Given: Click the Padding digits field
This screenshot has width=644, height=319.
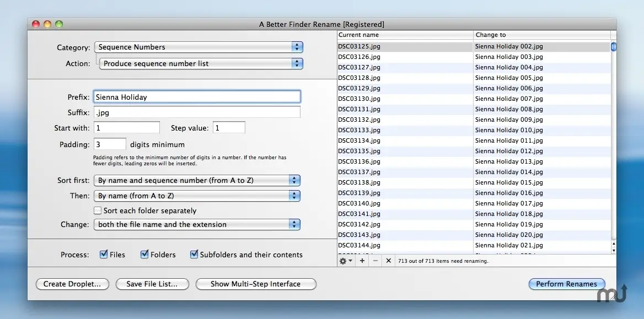Looking at the screenshot, I should [110, 144].
